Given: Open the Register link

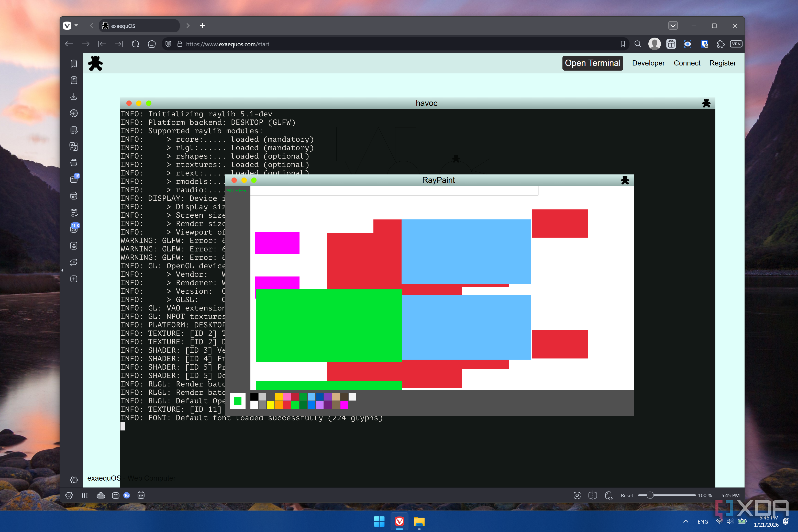Looking at the screenshot, I should 722,63.
